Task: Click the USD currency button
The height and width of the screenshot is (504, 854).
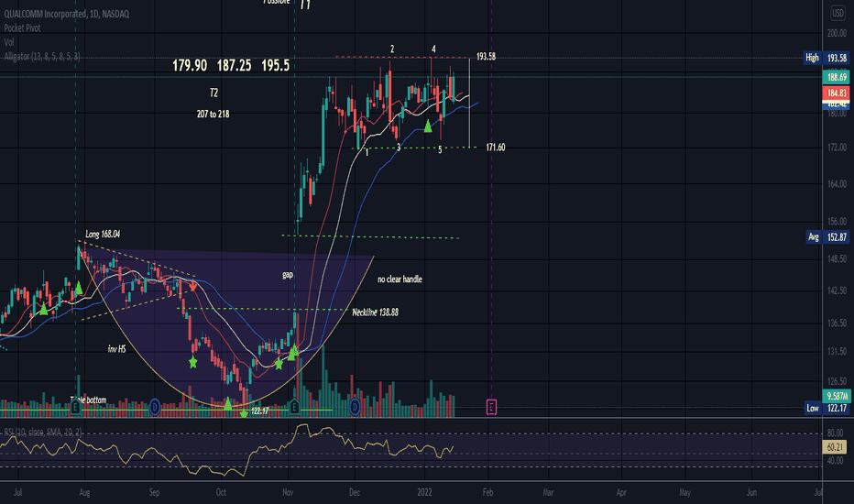Action: coord(838,13)
